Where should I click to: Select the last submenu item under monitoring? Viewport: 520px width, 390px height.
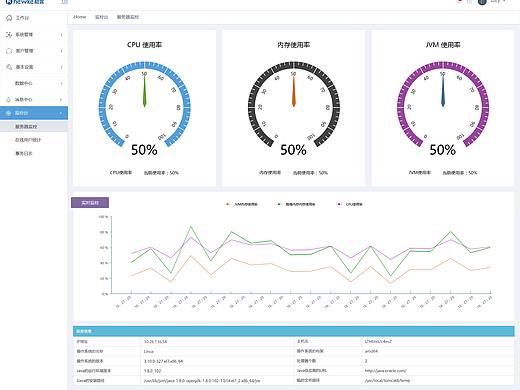pos(24,153)
